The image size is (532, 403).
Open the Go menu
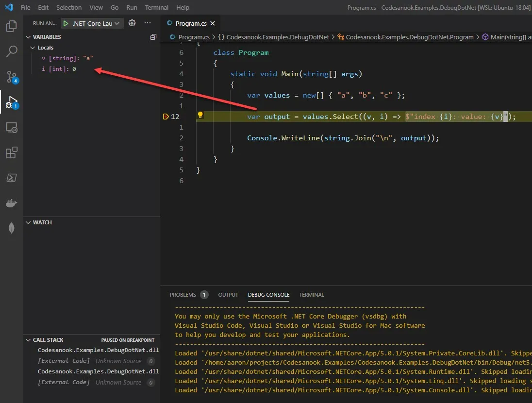pyautogui.click(x=115, y=7)
